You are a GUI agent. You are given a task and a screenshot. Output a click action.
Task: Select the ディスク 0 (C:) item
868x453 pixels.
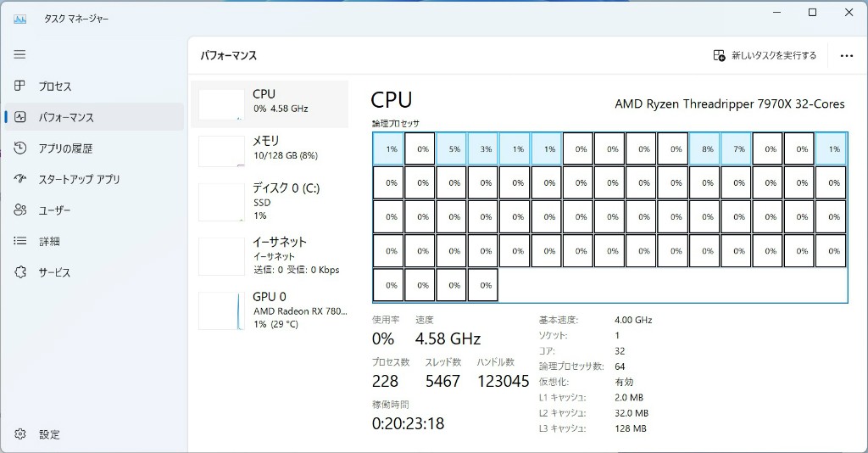coord(270,201)
